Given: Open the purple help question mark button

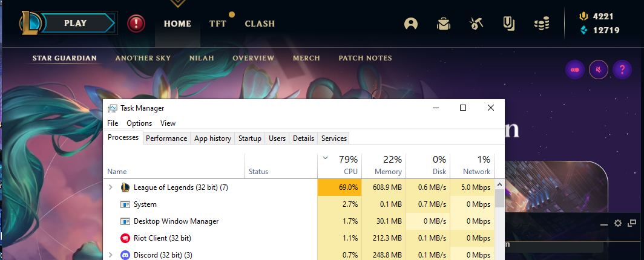Looking at the screenshot, I should (x=622, y=70).
